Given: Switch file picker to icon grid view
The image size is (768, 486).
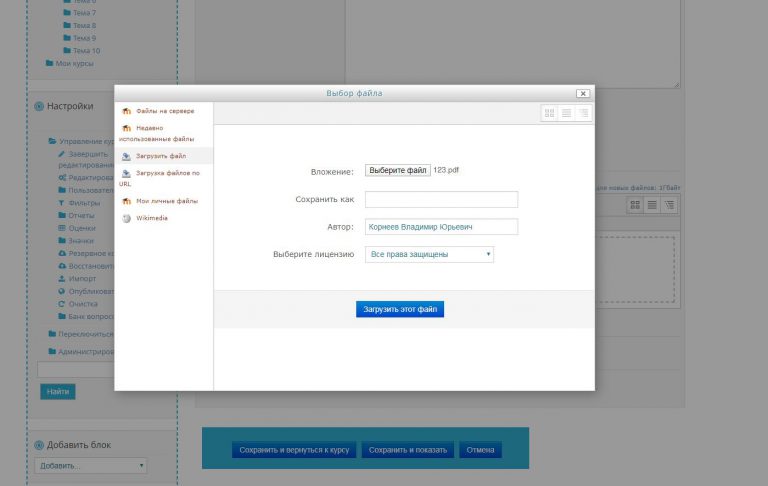Looking at the screenshot, I should tap(550, 113).
